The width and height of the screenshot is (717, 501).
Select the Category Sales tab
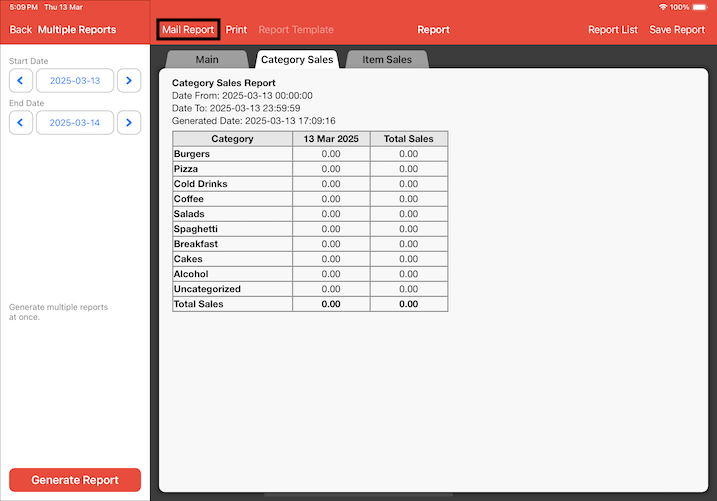click(297, 59)
